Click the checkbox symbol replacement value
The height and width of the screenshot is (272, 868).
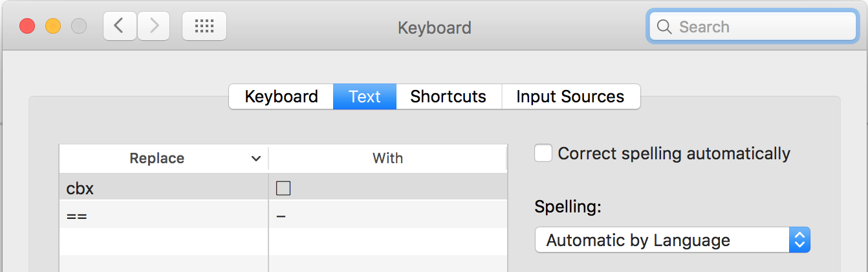point(283,188)
